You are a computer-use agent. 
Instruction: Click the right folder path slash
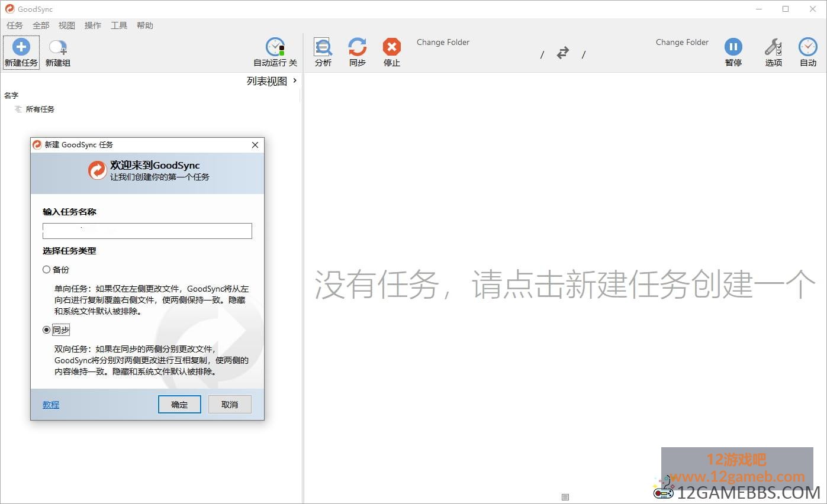584,54
